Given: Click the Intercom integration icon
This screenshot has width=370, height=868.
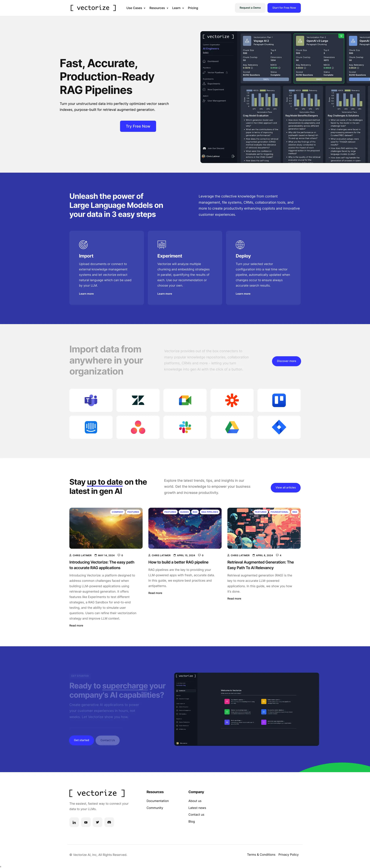Looking at the screenshot, I should [x=91, y=427].
